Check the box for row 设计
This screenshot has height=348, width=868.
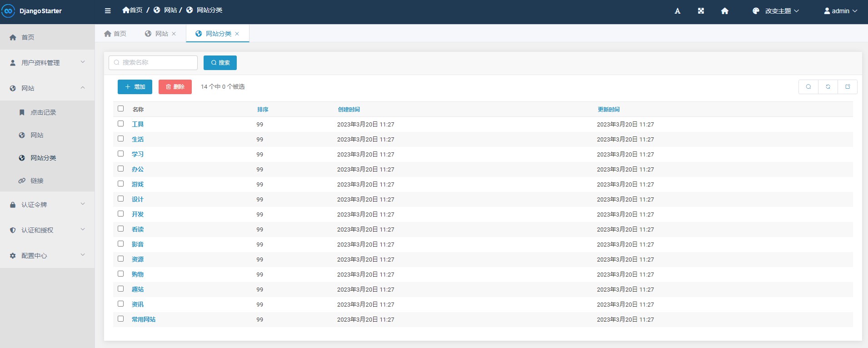coord(120,199)
